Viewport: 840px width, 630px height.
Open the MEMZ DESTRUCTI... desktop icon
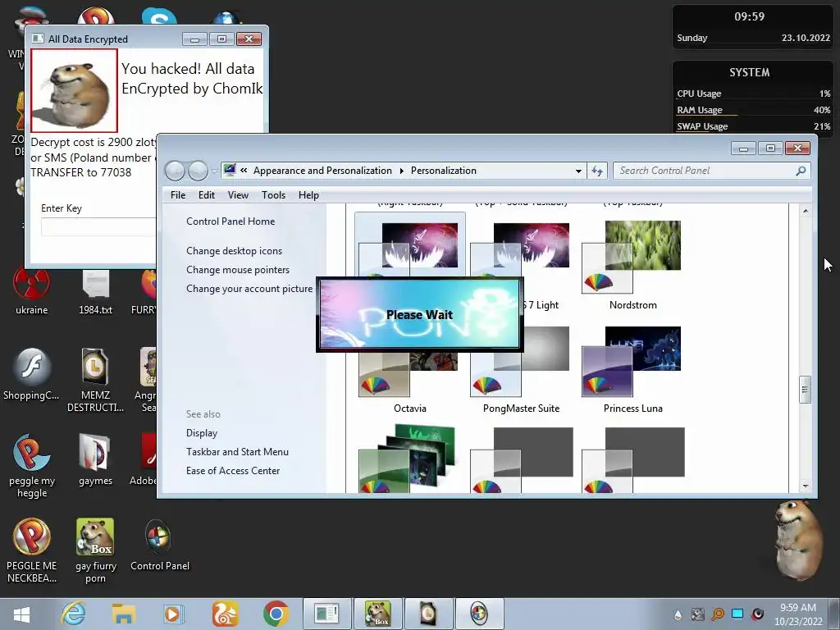[95, 381]
